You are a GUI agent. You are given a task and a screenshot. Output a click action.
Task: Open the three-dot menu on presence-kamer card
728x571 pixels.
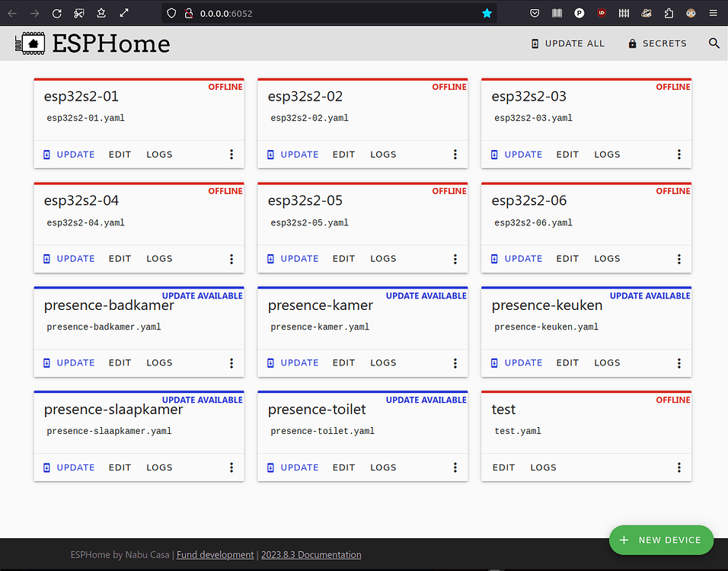pyautogui.click(x=455, y=363)
